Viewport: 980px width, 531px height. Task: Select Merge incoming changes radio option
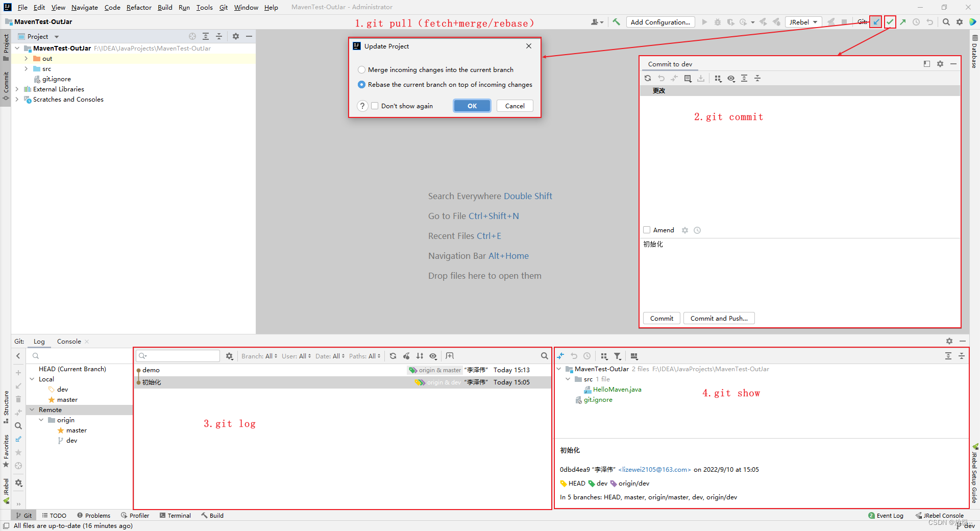pos(362,69)
